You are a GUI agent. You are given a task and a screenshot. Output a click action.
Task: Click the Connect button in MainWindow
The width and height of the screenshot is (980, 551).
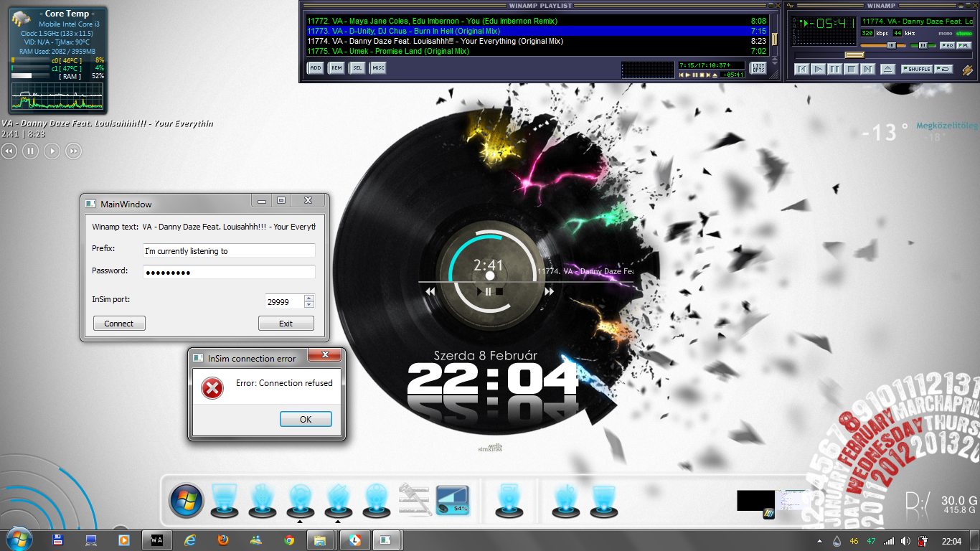coord(119,324)
